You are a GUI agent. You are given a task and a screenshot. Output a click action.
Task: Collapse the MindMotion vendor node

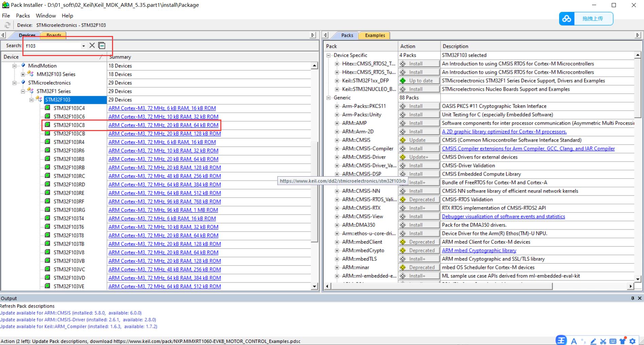click(14, 66)
